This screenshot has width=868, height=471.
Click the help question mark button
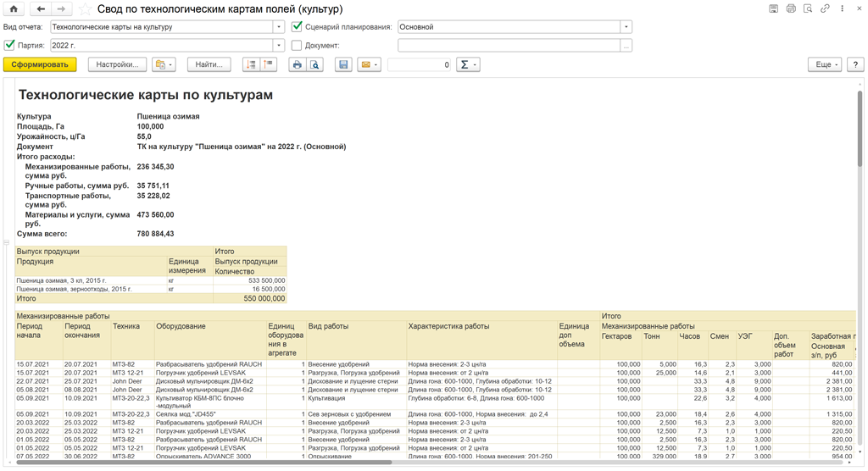click(855, 64)
